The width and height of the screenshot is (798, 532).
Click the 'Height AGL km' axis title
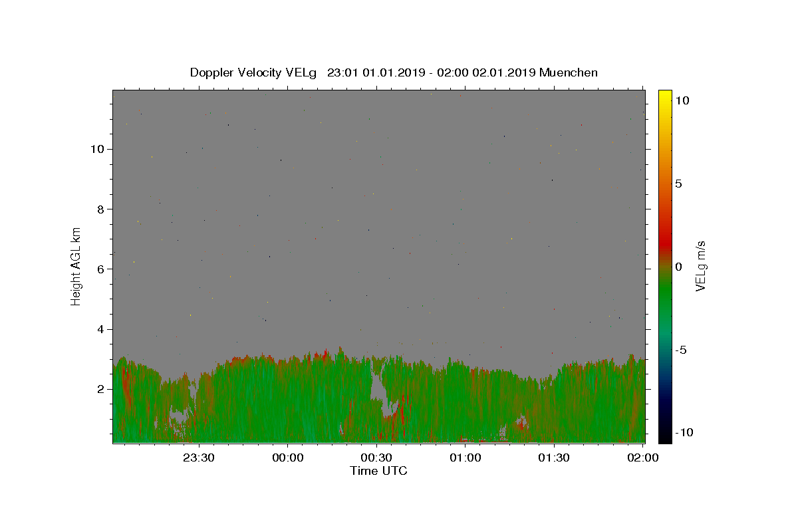[76, 266]
